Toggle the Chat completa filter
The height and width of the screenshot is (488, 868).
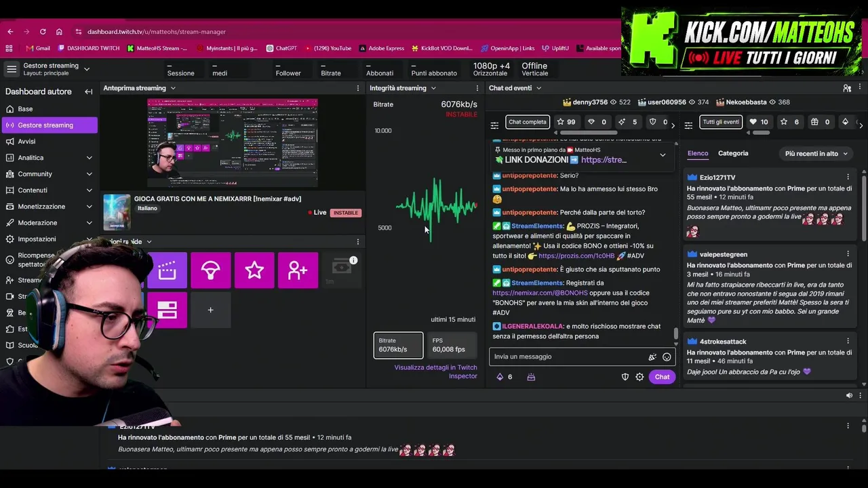point(528,122)
